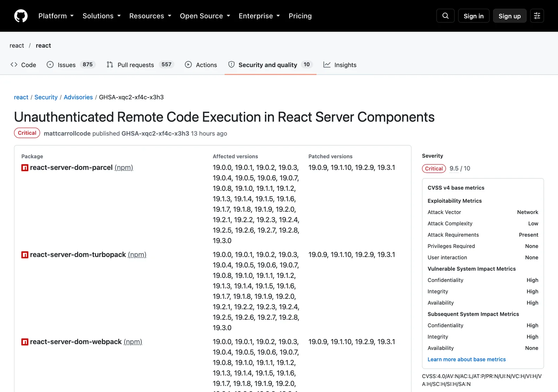Viewport: 558px width, 392px height.
Task: Expand the Enterprise menu
Action: pyautogui.click(x=259, y=16)
